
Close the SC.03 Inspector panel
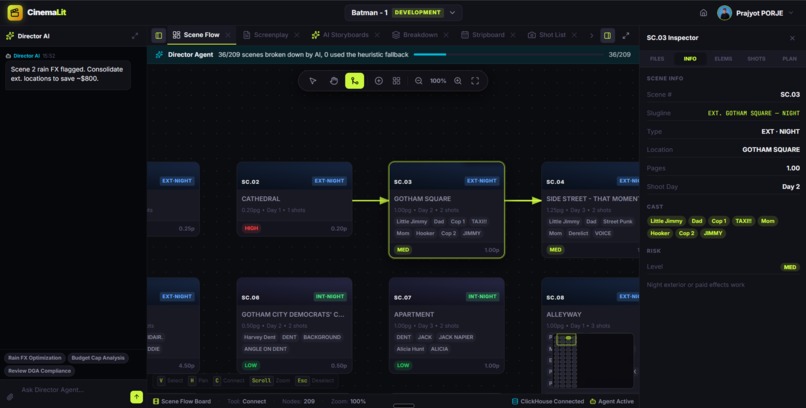[792, 38]
